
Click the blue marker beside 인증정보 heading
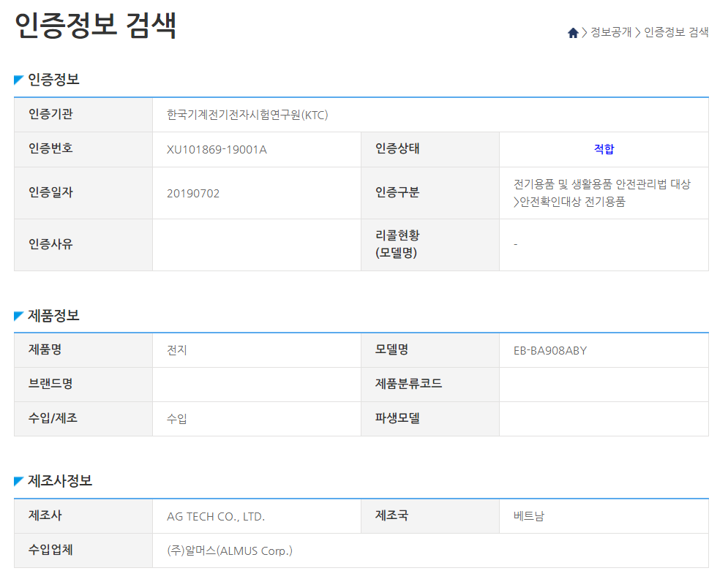[x=19, y=80]
